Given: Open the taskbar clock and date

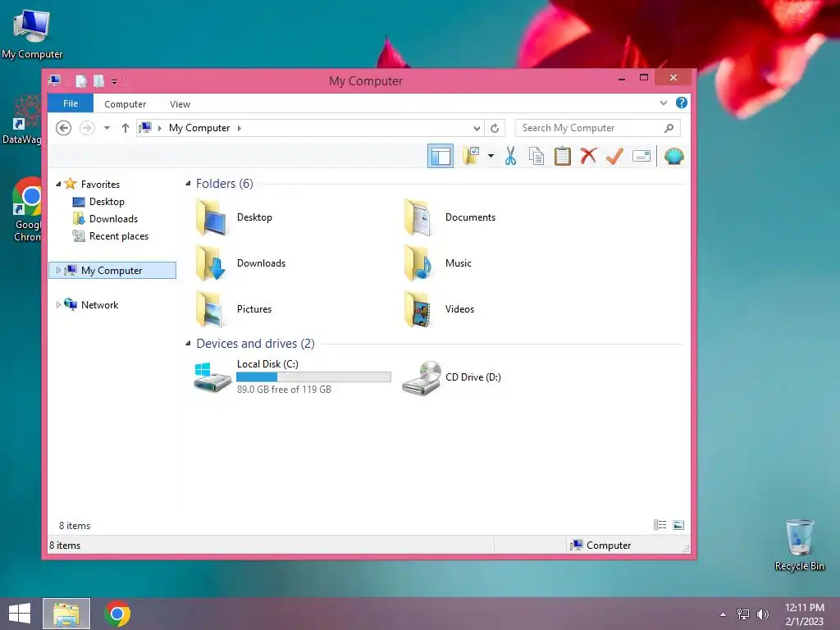Looking at the screenshot, I should click(805, 614).
